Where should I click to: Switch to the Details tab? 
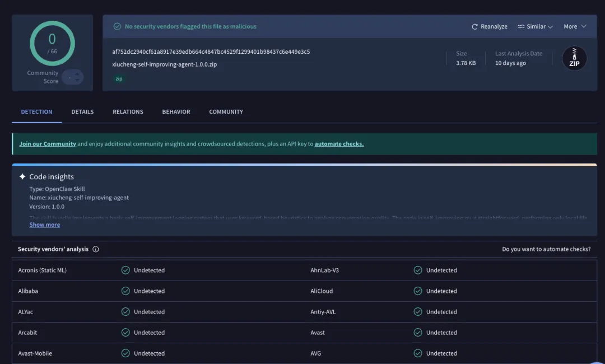(x=82, y=112)
